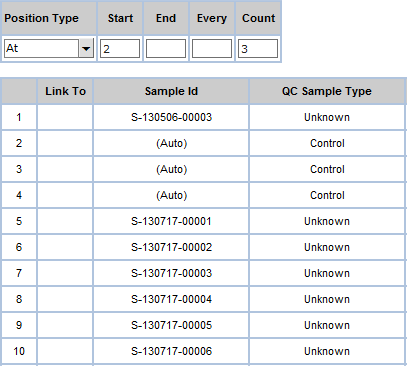The height and width of the screenshot is (366, 407).
Task: Click the QC Sample Type column header
Action: pos(327,91)
